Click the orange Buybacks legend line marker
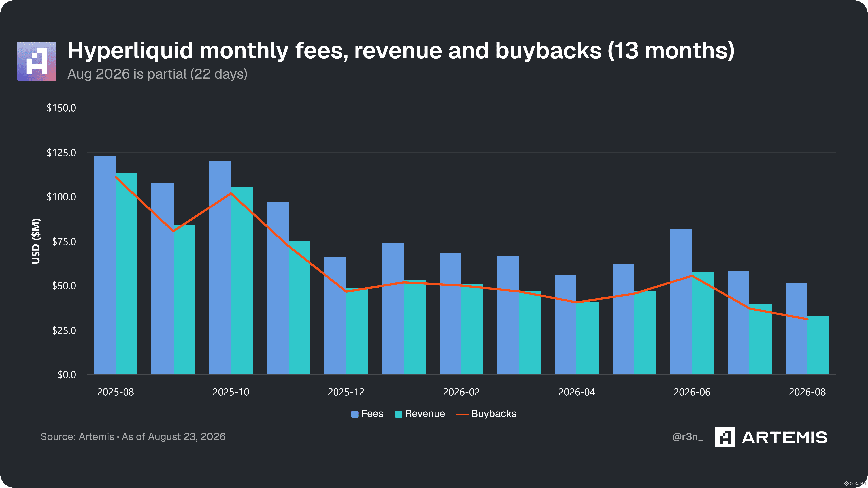Viewport: 868px width, 488px height. click(x=462, y=414)
